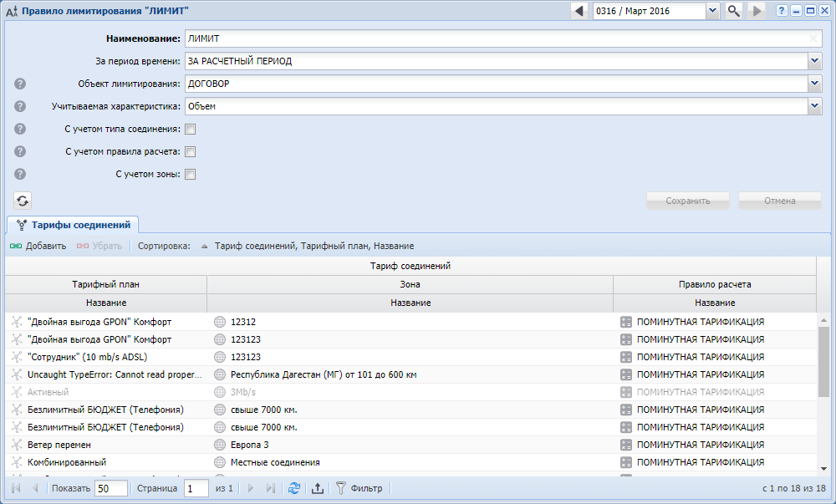Switch to Тарифы соединений tab
The height and width of the screenshot is (504, 836).
(x=73, y=225)
